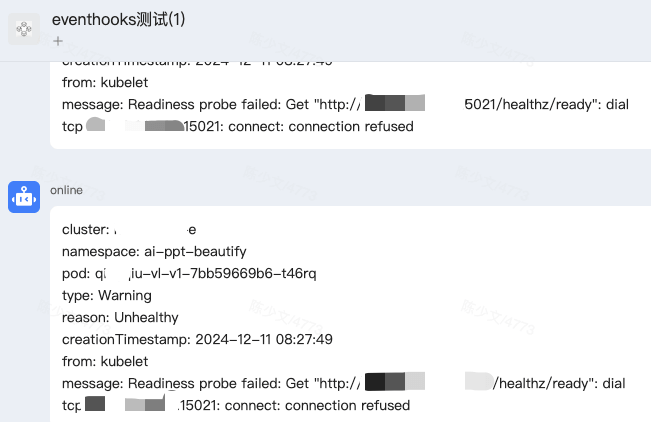Click the redacted IP after http:// in the bot's message

(395, 381)
